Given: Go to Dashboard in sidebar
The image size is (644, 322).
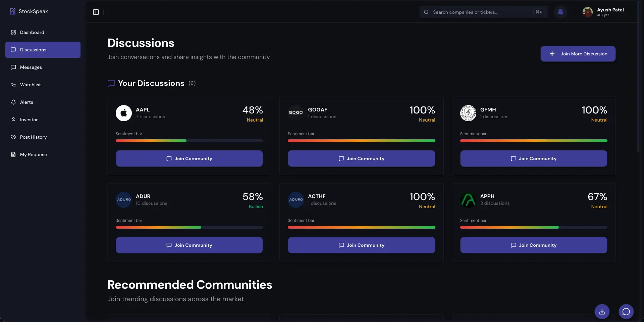Looking at the screenshot, I should [43, 32].
